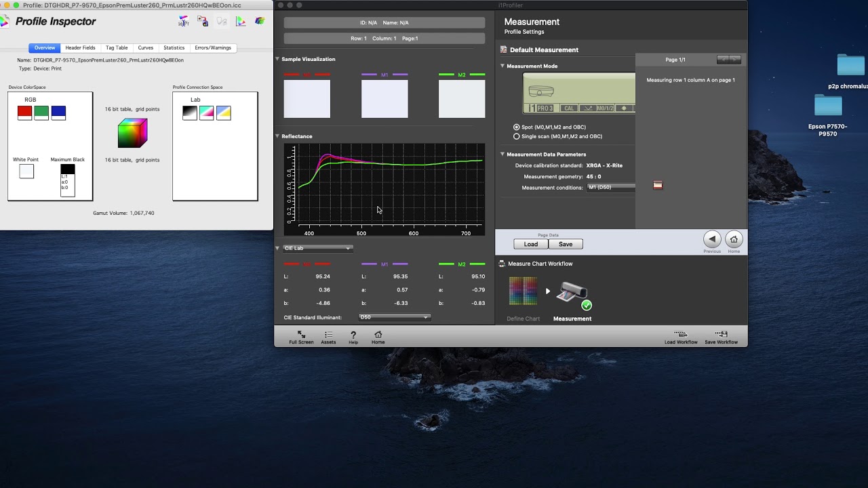Switch to the Header Fields tab
Viewport: 868px width, 488px height.
pos(80,48)
